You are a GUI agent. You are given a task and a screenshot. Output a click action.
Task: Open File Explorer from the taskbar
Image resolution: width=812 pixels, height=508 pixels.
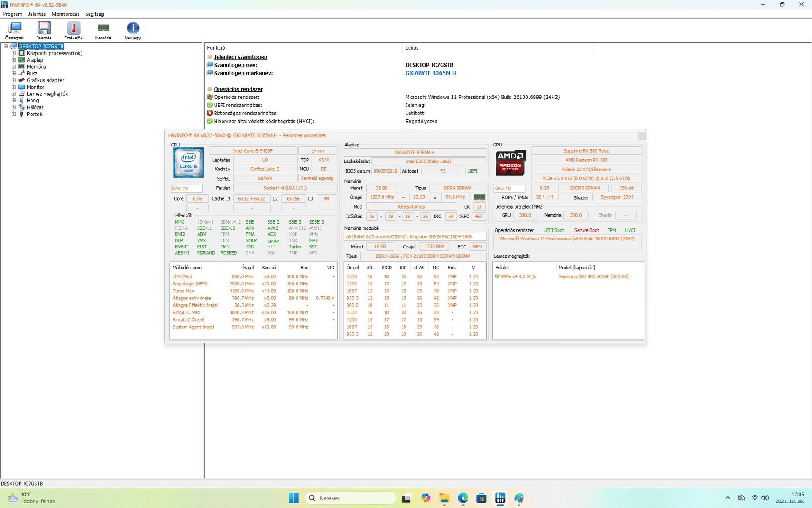pos(444,498)
